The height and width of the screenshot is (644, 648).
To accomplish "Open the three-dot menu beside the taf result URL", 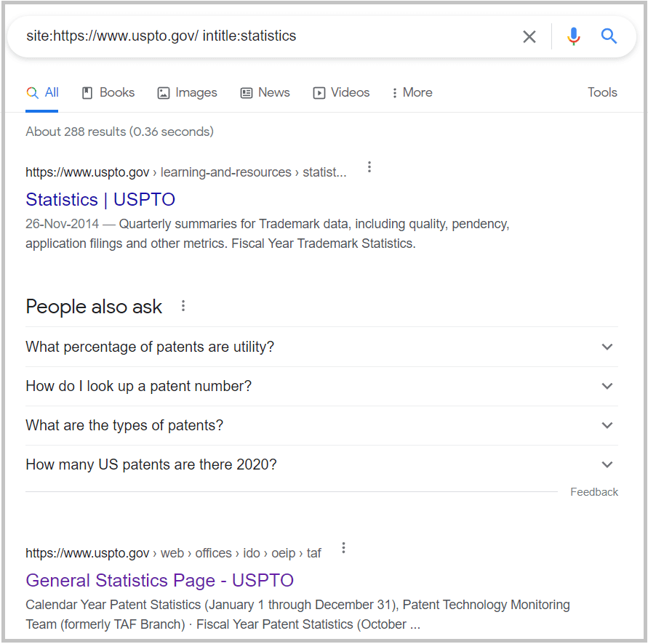I will tap(343, 548).
